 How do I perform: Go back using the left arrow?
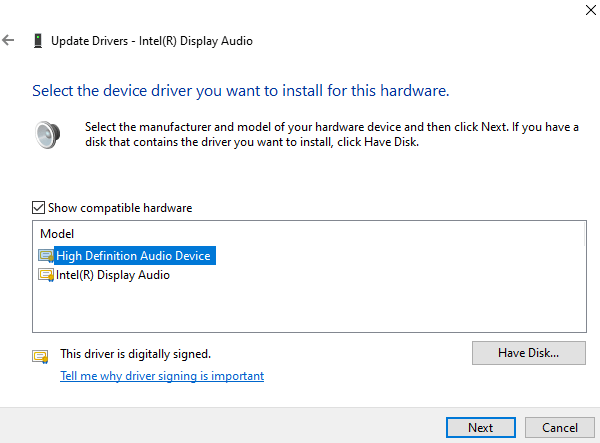click(8, 40)
